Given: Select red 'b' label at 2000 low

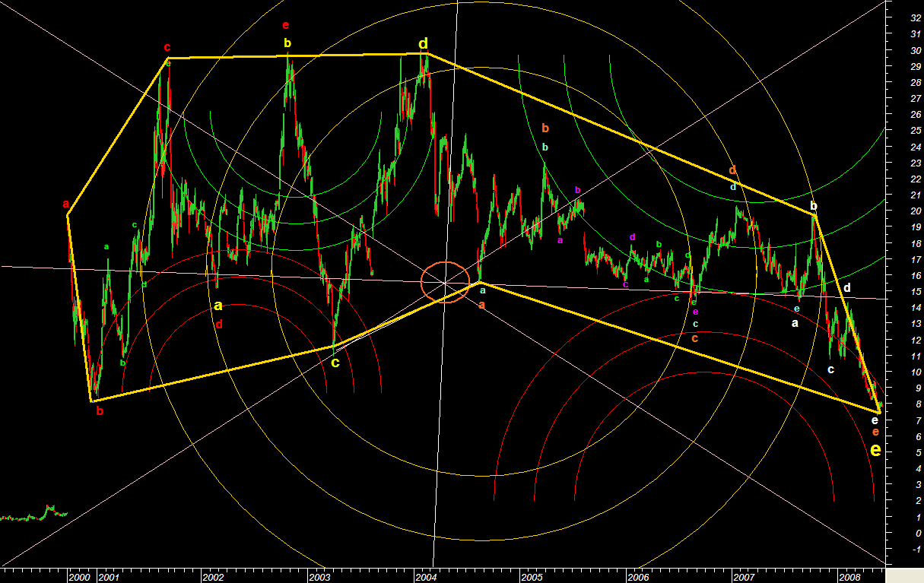Looking at the screenshot, I should tap(100, 411).
